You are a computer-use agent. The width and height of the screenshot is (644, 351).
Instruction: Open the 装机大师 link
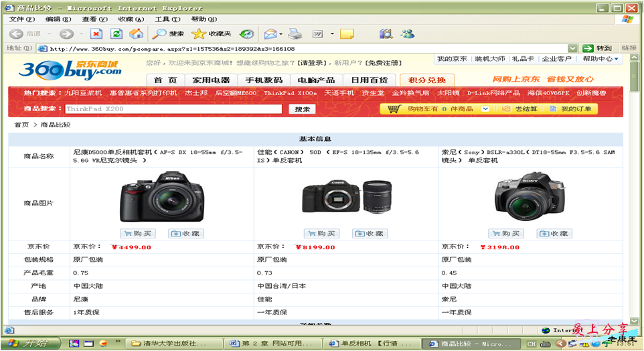pos(489,59)
